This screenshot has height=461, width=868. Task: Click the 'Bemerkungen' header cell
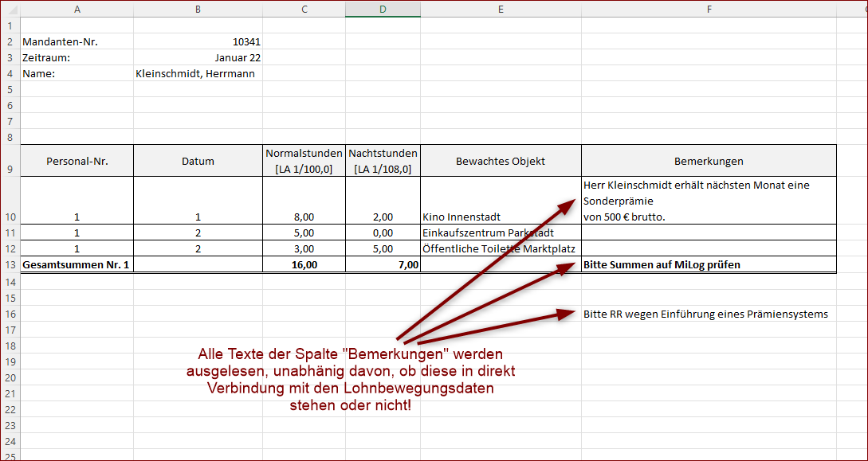coord(709,161)
